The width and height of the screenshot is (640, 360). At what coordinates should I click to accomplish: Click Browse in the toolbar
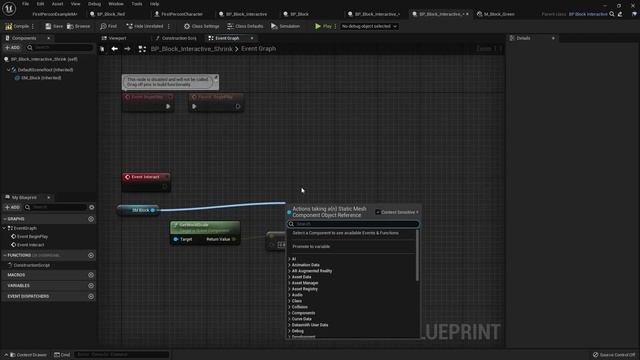coord(78,26)
